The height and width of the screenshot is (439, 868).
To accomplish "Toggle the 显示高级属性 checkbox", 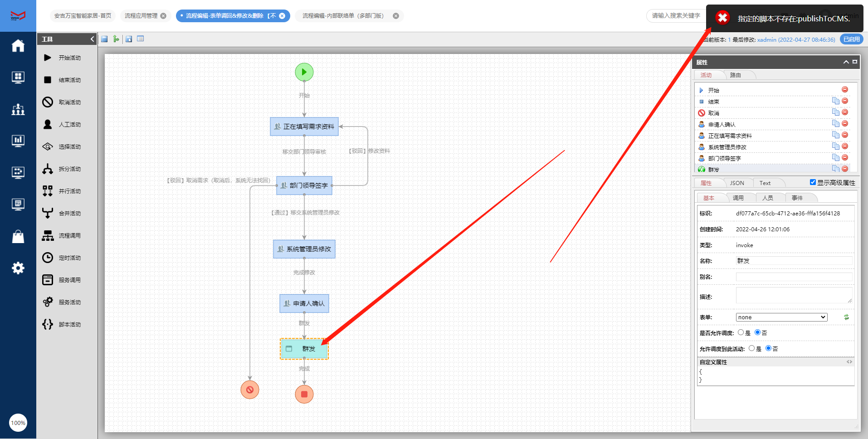I will [x=813, y=182].
